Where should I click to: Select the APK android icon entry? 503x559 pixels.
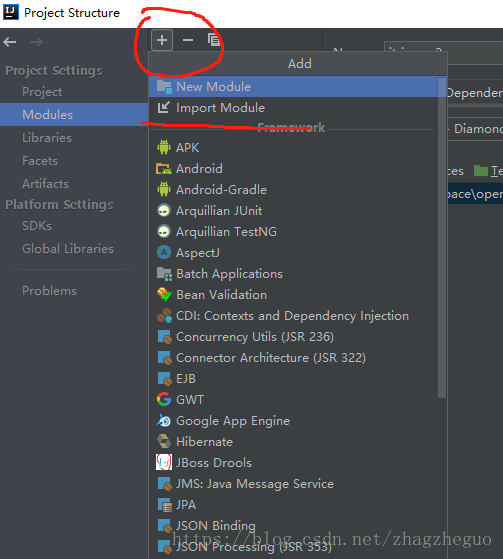(294, 147)
